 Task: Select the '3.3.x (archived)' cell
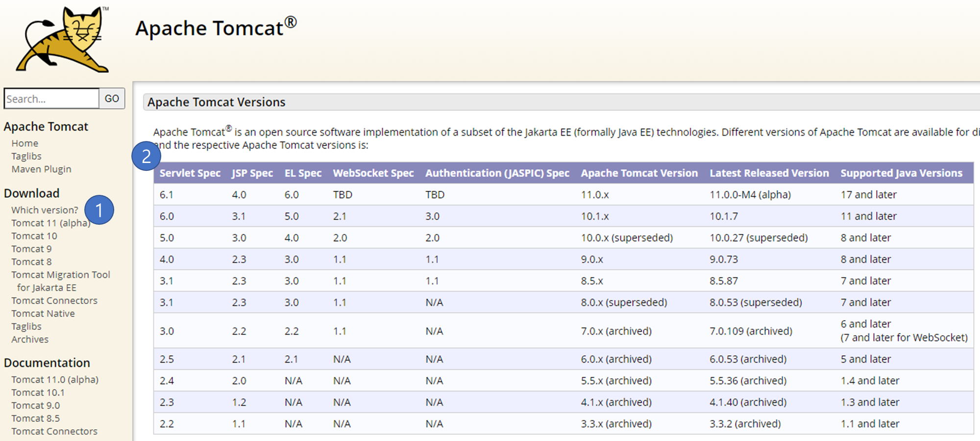coord(616,423)
